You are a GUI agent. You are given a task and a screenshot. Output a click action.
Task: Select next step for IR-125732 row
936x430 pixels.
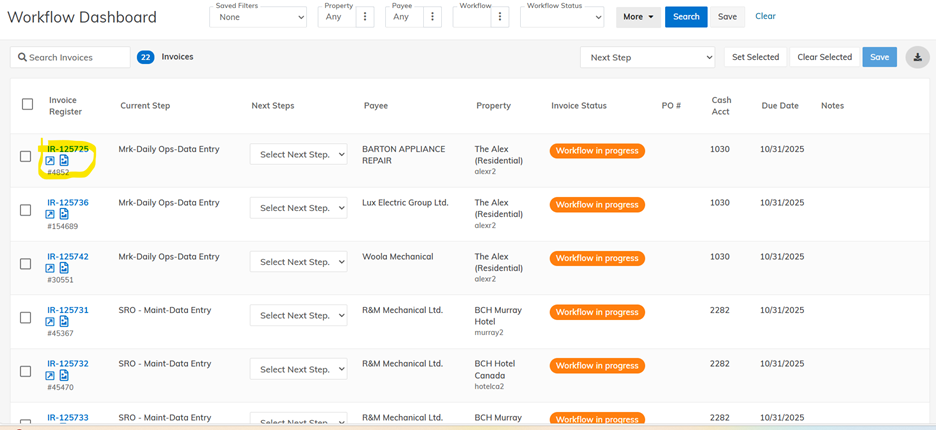pos(298,370)
